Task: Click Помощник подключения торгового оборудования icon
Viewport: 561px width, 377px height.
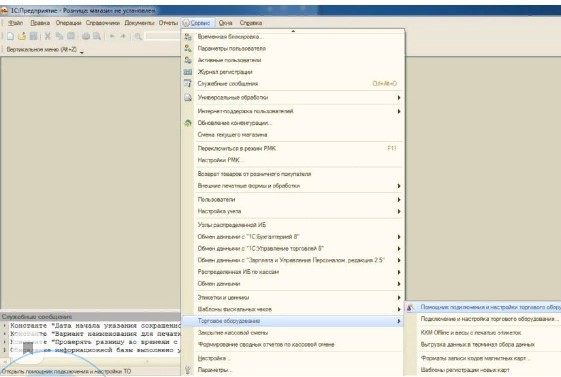Action: click(410, 307)
